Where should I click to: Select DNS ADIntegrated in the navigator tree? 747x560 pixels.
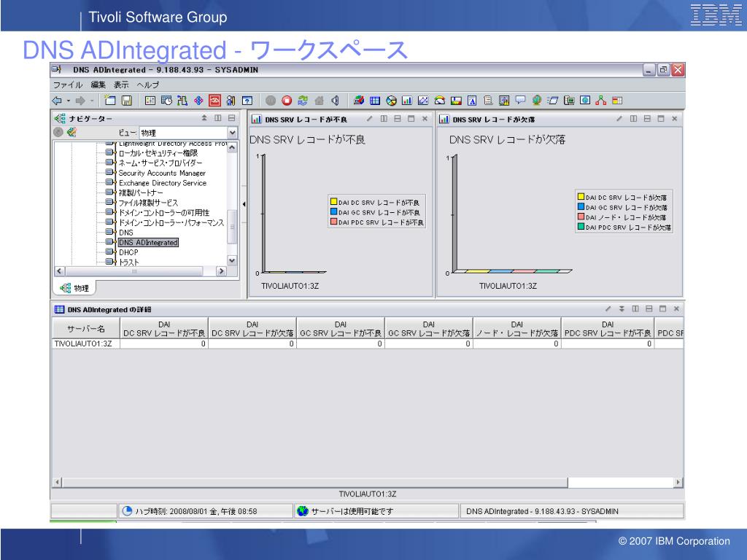(148, 242)
